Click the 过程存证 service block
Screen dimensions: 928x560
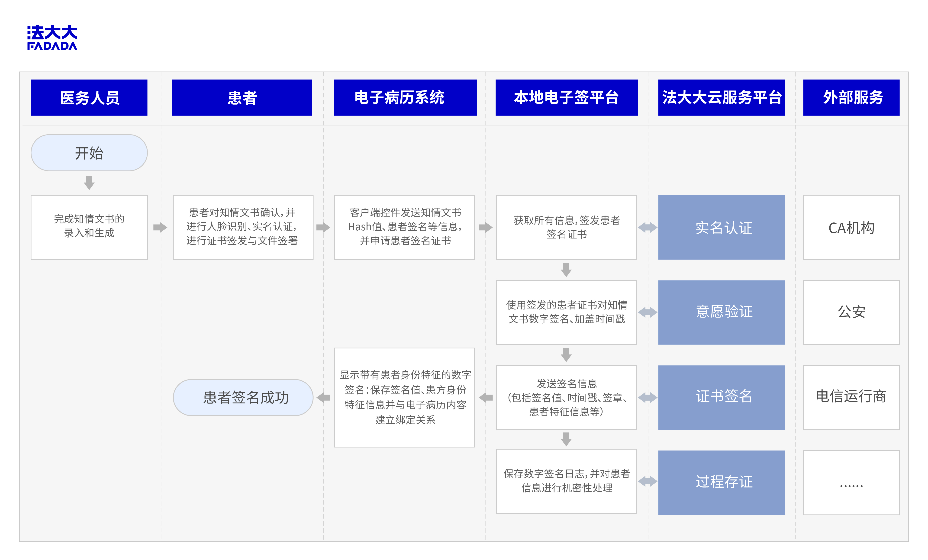point(721,482)
